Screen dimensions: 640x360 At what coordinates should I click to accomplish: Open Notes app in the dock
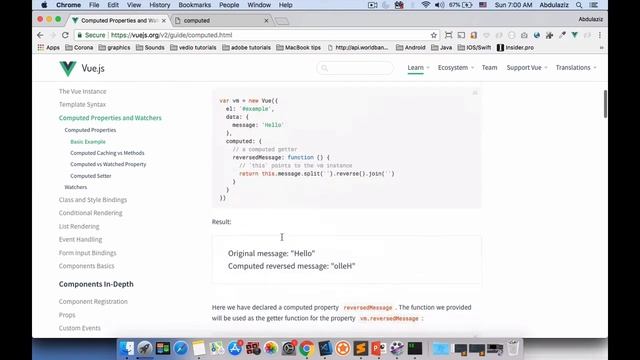pos(199,348)
